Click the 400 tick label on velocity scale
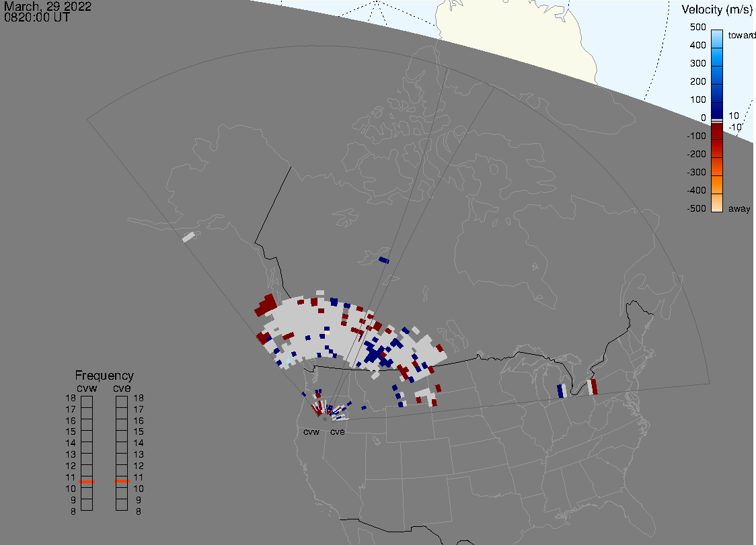The image size is (756, 545). tap(697, 45)
